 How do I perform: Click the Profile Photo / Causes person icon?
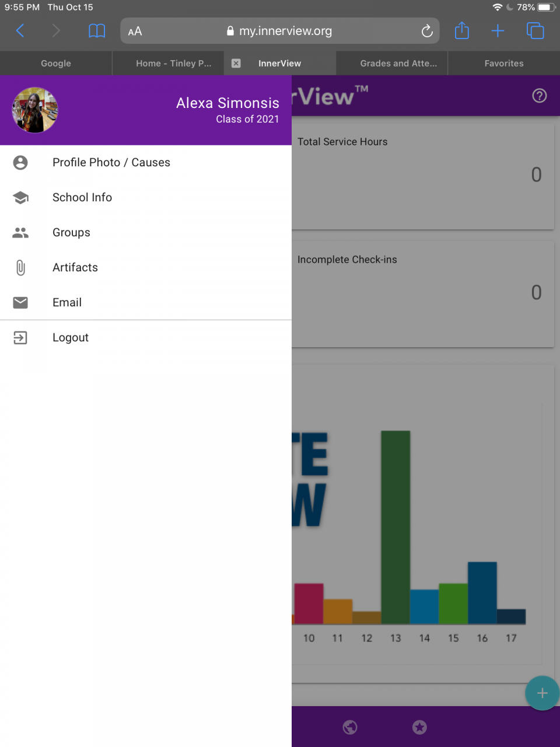coord(20,162)
